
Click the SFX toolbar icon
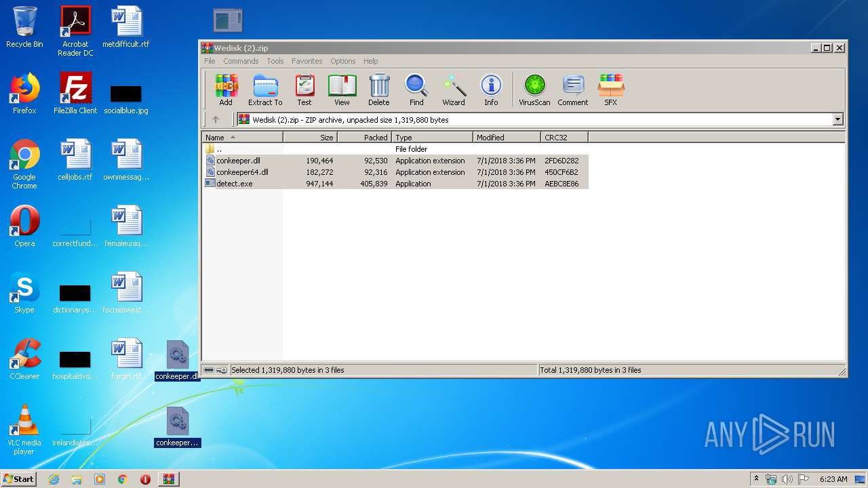[x=611, y=90]
